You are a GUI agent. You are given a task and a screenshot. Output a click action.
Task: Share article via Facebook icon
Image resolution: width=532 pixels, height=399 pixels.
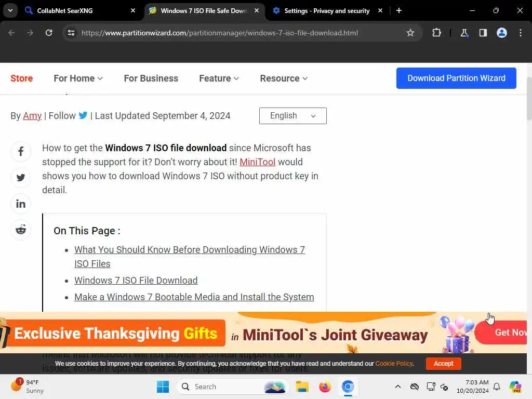21,151
